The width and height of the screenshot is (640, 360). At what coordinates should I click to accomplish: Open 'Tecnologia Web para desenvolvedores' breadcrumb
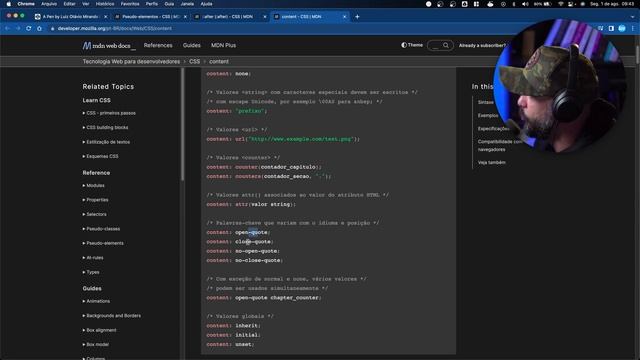[131, 62]
